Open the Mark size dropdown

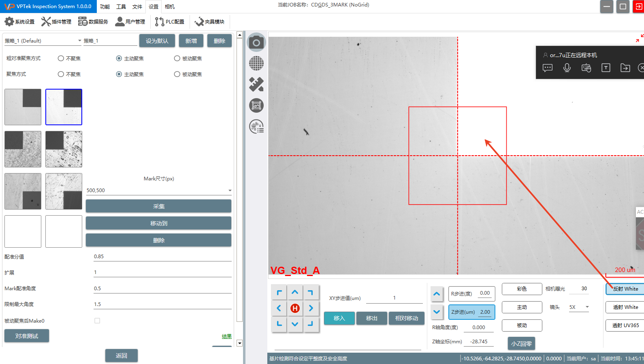click(230, 190)
